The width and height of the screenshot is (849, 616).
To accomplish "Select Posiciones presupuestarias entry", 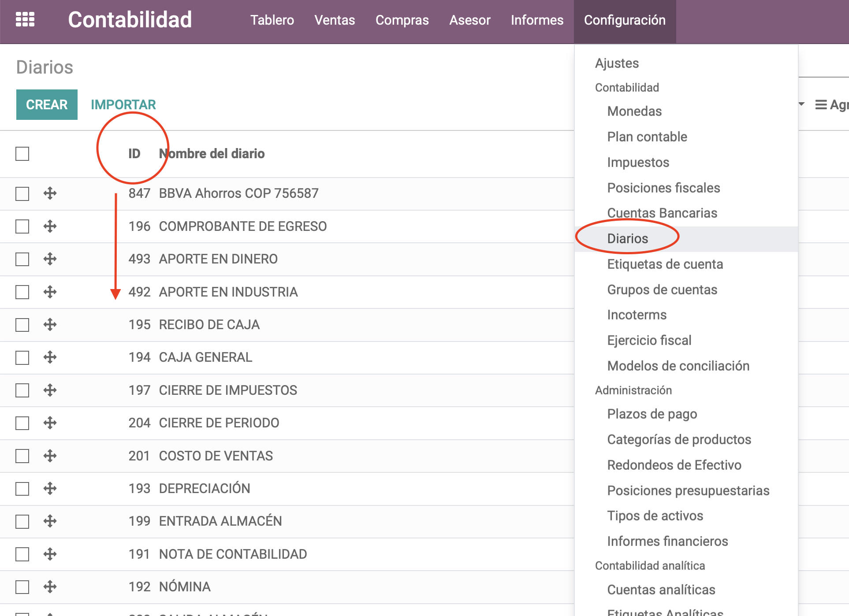I will point(686,491).
